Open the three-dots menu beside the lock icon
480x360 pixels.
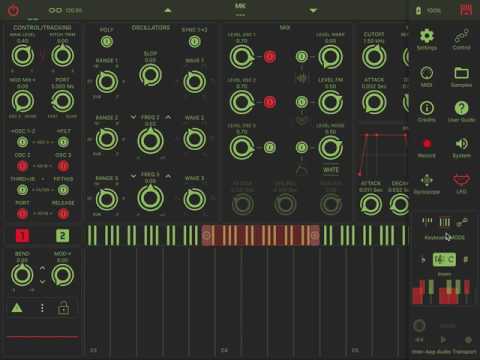[42, 308]
